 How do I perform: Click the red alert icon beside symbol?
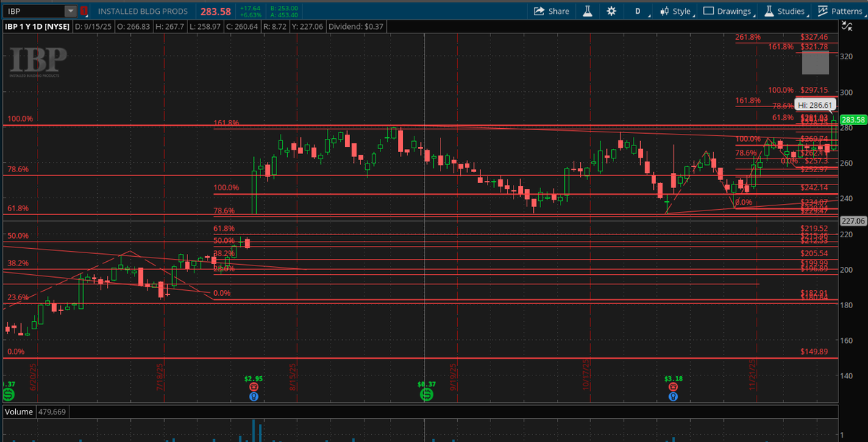(85, 11)
